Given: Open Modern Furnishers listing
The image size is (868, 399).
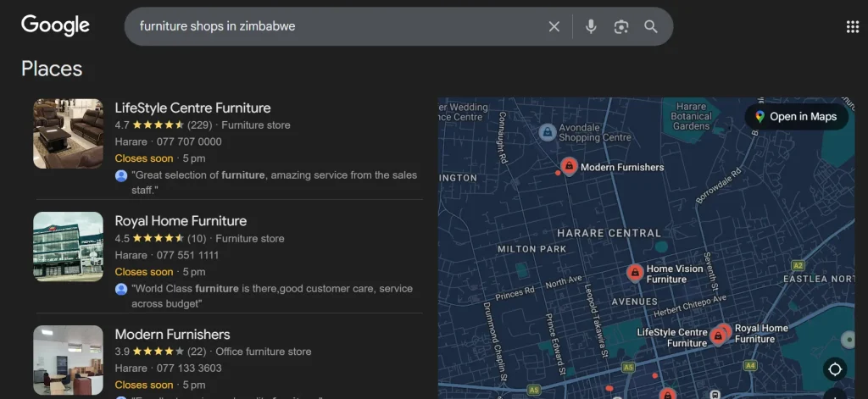Looking at the screenshot, I should click(172, 335).
